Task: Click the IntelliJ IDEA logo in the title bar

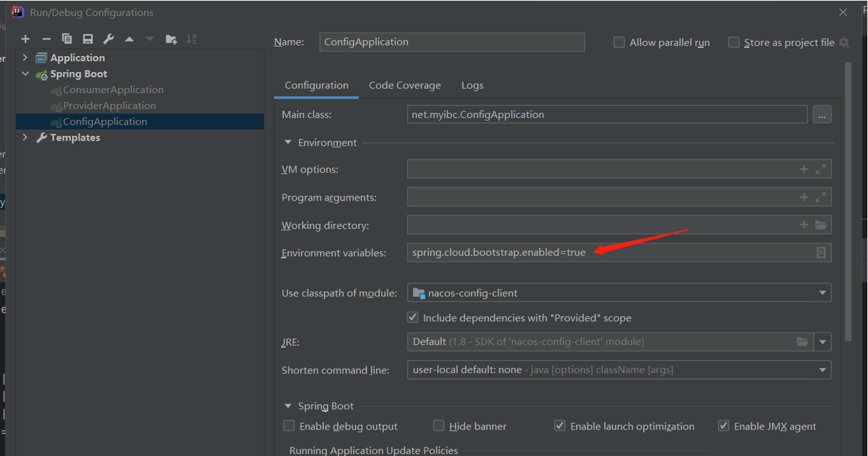Action: pos(18,12)
